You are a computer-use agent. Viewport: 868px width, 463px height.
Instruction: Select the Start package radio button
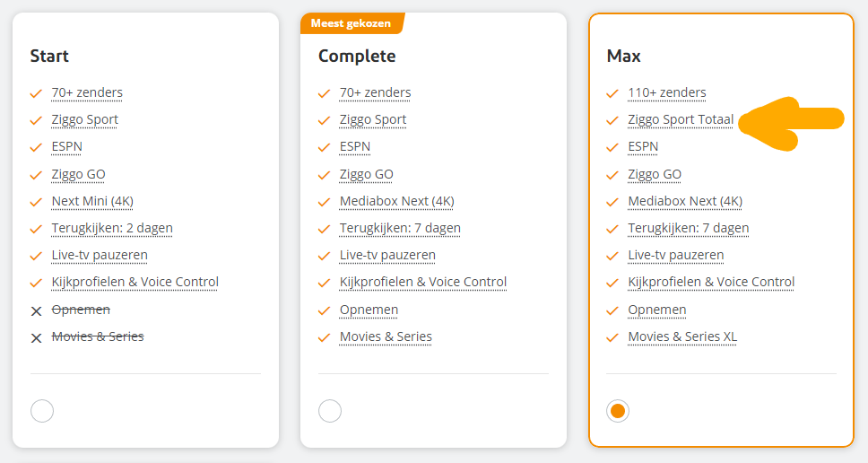[42, 411]
